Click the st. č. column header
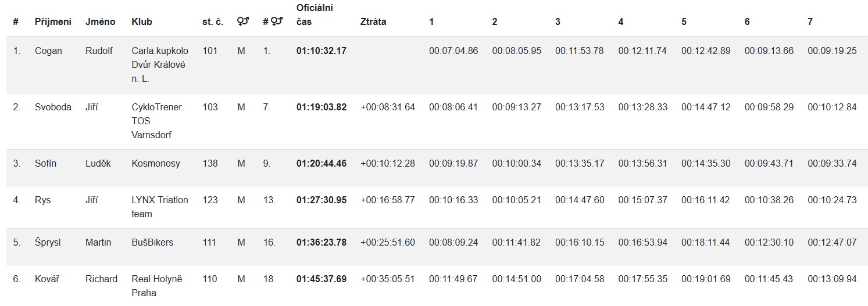This screenshot has height=306, width=868. pyautogui.click(x=213, y=21)
